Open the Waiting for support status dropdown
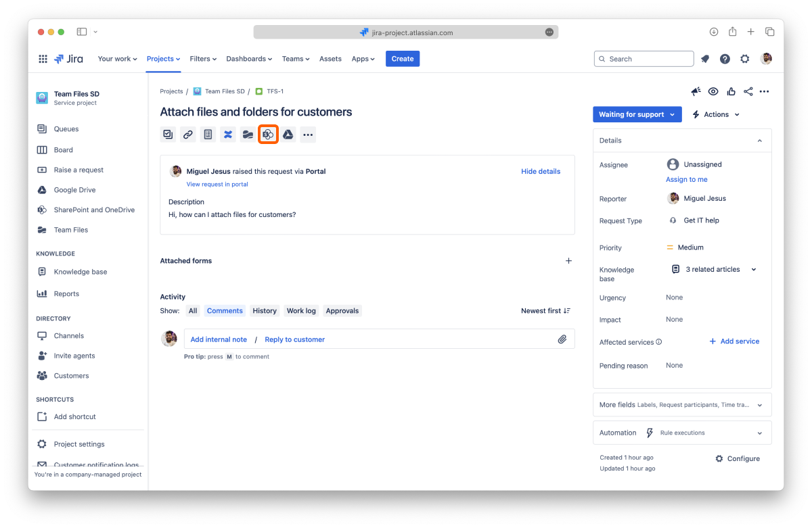 (x=637, y=115)
